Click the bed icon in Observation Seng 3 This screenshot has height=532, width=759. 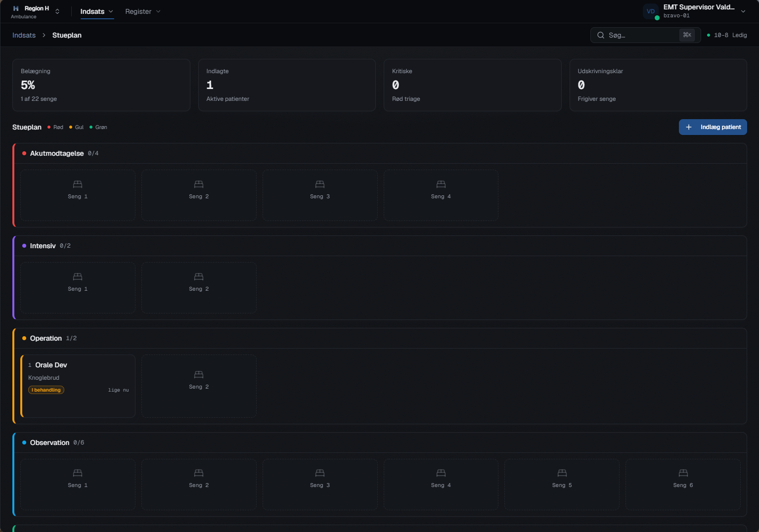point(320,473)
